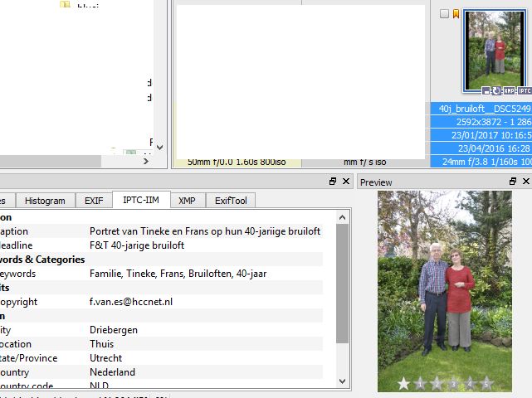Click the caption value 'Portret van Tineke en Frans'
The height and width of the screenshot is (398, 532).
pos(205,231)
